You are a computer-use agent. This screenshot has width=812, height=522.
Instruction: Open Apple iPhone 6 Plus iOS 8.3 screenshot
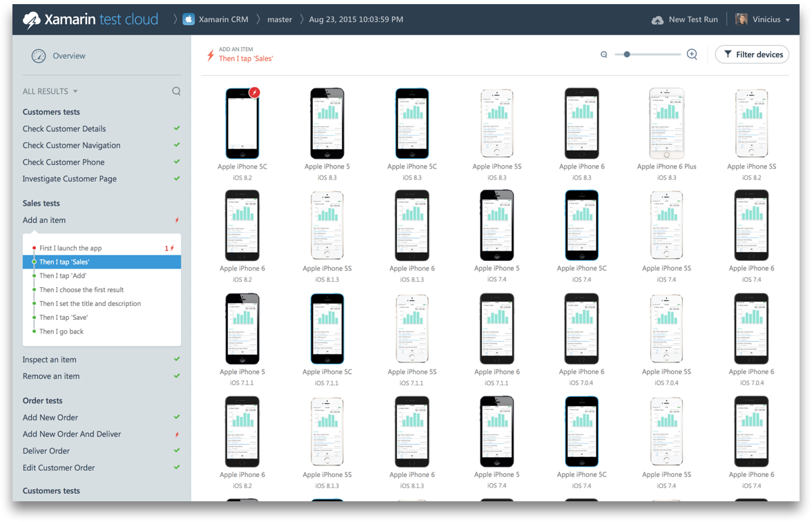tap(666, 124)
